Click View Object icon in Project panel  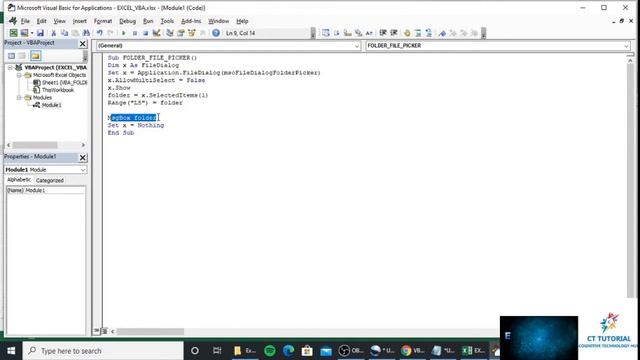click(22, 56)
